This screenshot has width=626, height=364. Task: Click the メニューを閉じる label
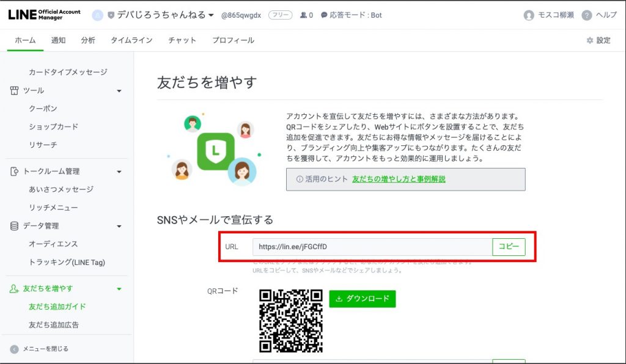(x=45, y=349)
